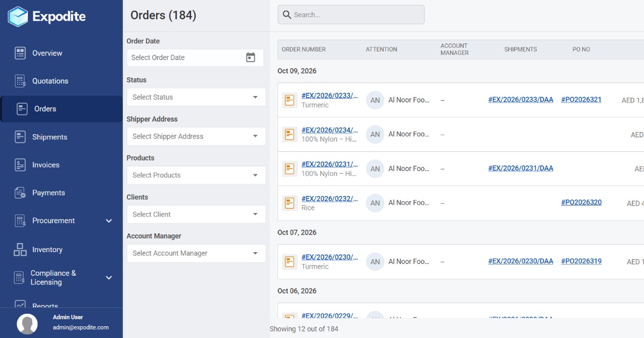Open the Select Account Manager dropdown
Viewport: 644px width, 338px height.
coord(196,253)
